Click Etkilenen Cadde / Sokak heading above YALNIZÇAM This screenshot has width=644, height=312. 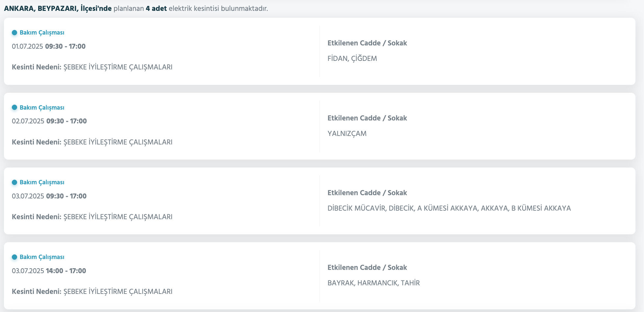(367, 118)
